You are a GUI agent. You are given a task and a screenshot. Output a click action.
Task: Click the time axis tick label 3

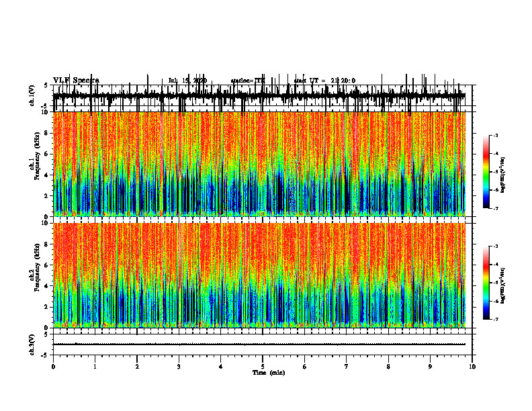[x=179, y=367]
